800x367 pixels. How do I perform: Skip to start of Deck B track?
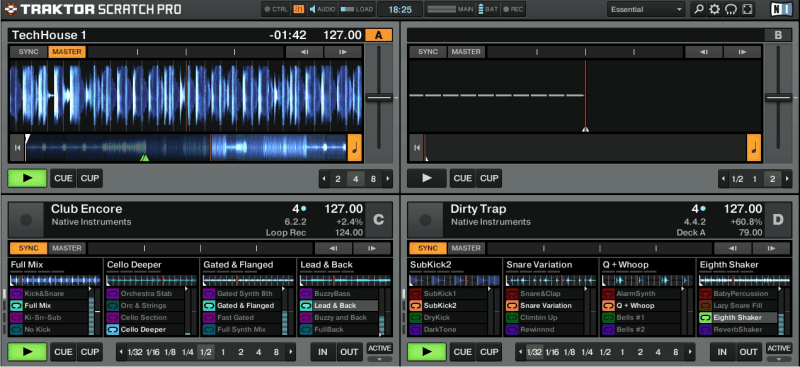(416, 148)
